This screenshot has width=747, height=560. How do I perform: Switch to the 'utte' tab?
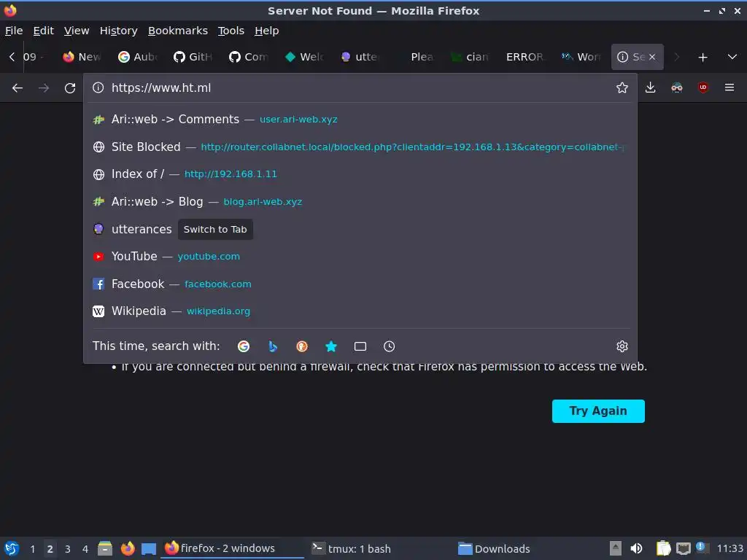click(360, 57)
